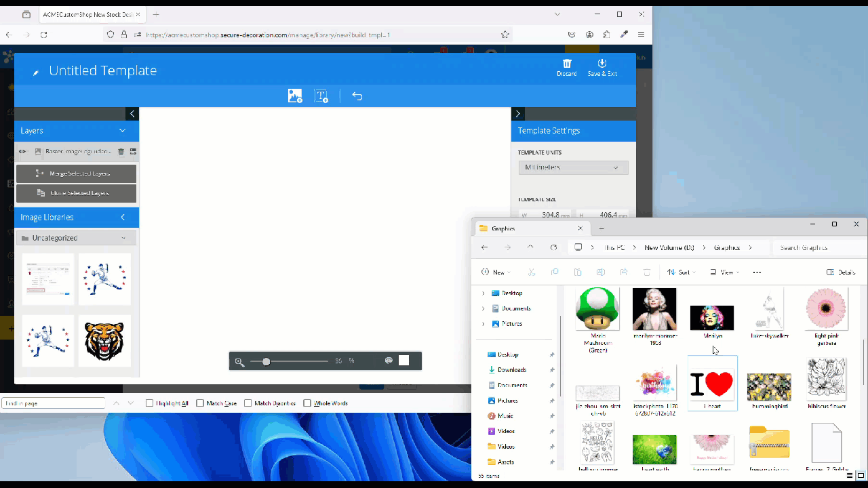Viewport: 868px width, 488px height.
Task: Click the Cut icon in File Explorer toolbar
Action: (x=532, y=272)
